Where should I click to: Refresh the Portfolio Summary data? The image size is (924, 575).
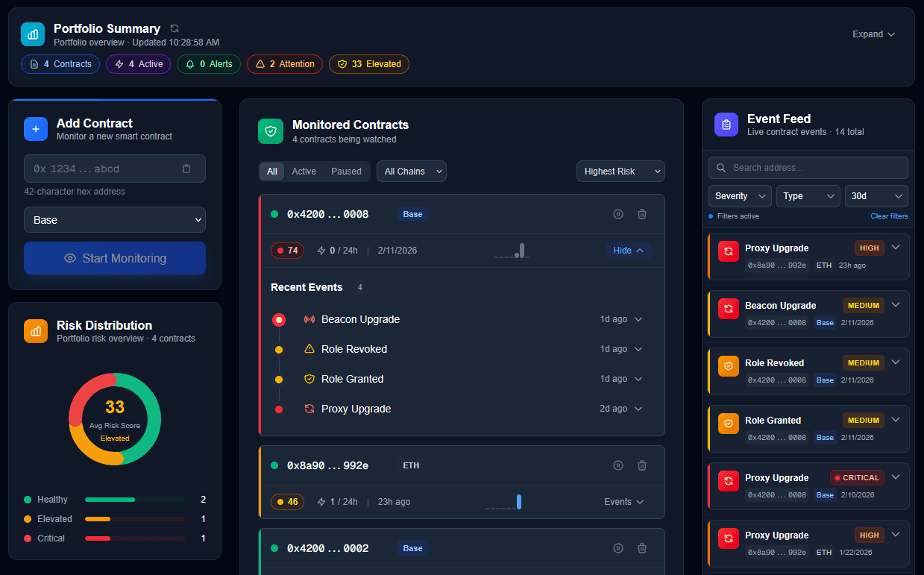173,28
